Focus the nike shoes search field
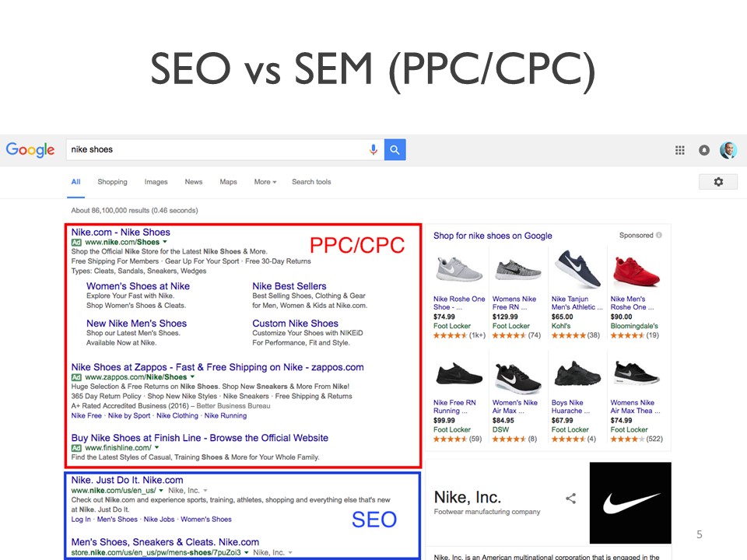Screen dimensions: 747x560 pos(217,149)
